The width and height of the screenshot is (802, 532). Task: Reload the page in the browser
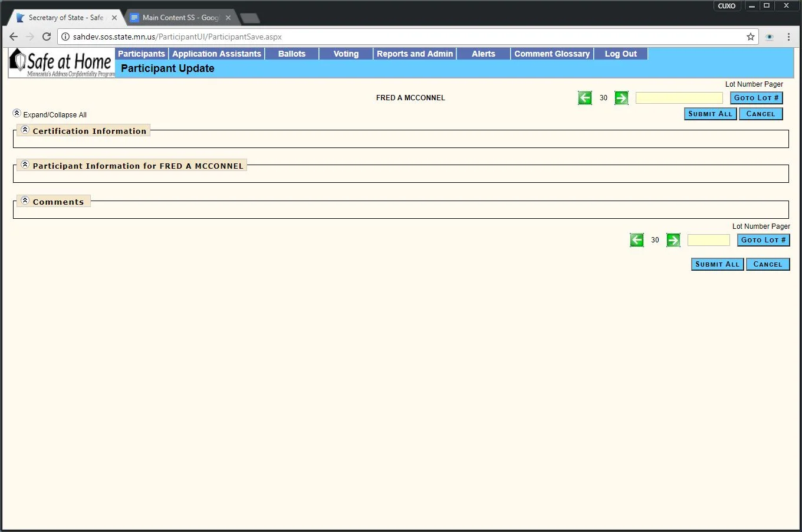point(47,37)
